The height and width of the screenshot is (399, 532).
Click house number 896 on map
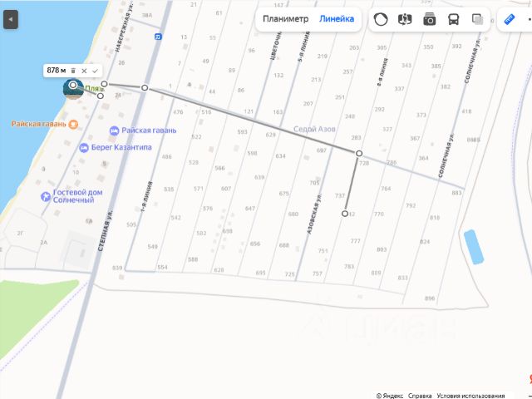click(430, 298)
